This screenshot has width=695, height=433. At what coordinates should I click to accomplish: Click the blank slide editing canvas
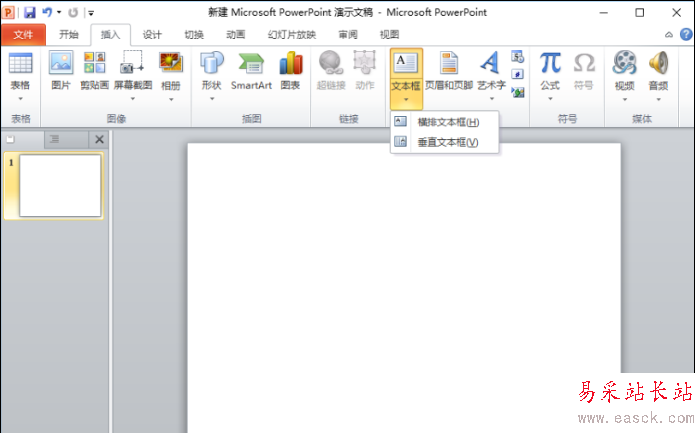(403, 287)
